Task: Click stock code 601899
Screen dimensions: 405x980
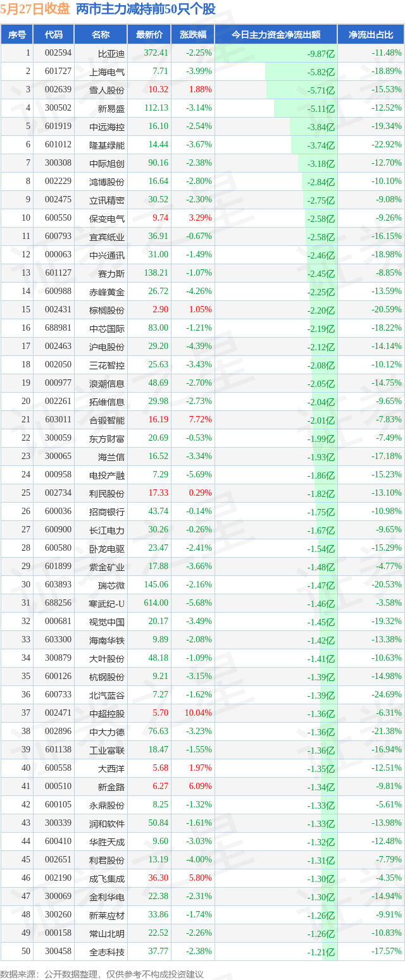Action: [58, 567]
